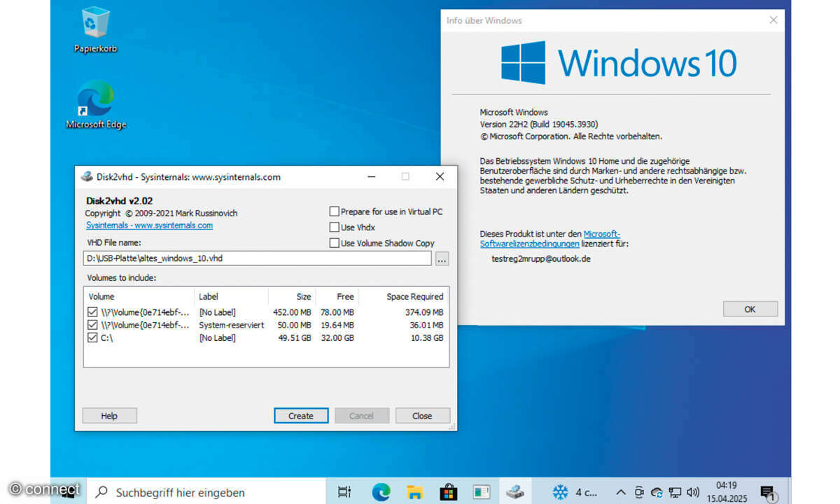The height and width of the screenshot is (504, 840).
Task: Uncheck the System-reserviert volume checkbox
Action: click(x=93, y=325)
